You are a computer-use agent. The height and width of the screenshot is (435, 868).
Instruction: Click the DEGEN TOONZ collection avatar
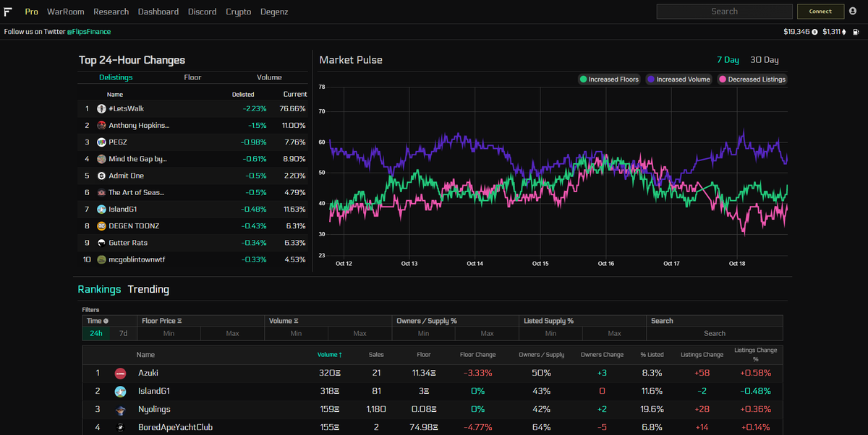pyautogui.click(x=102, y=225)
